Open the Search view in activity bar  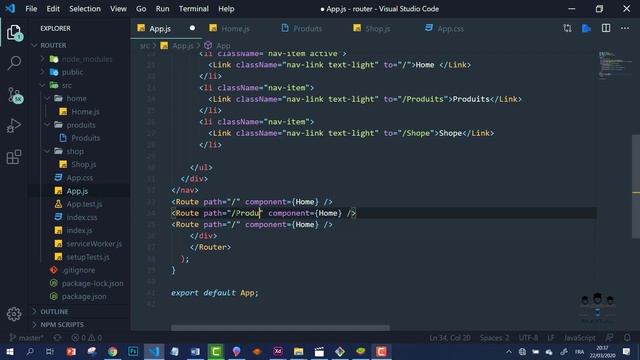click(14, 62)
